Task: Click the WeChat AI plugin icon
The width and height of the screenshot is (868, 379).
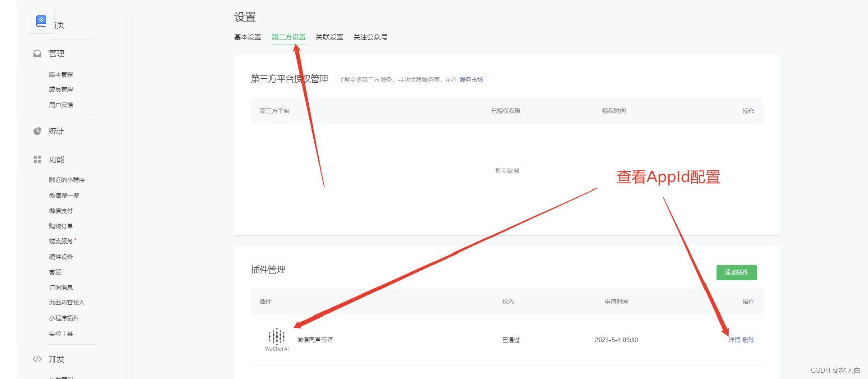Action: pyautogui.click(x=277, y=340)
